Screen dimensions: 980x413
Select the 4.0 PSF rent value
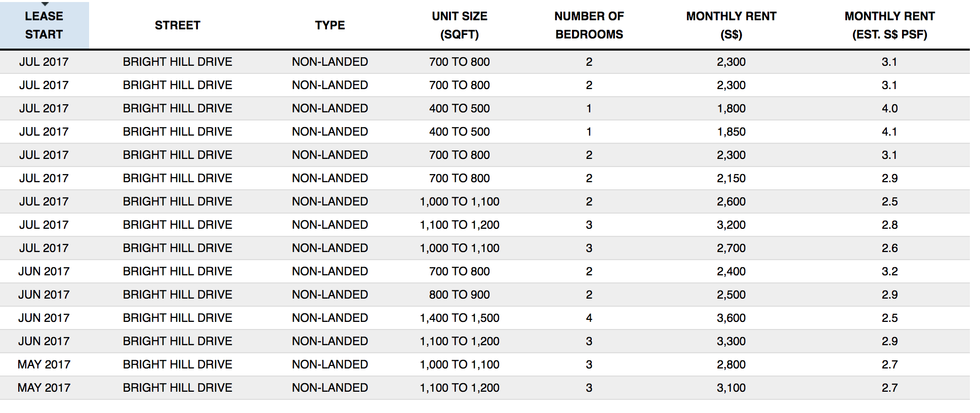889,108
